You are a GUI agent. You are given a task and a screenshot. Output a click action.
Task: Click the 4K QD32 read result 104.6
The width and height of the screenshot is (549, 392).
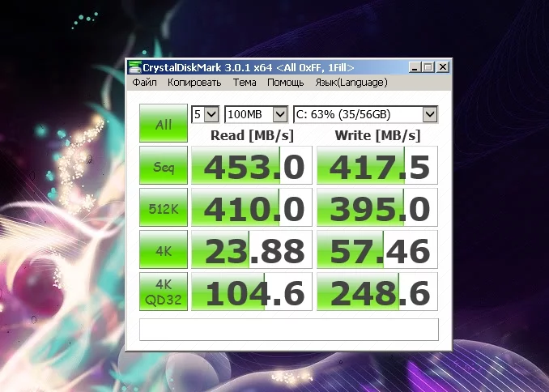tap(251, 292)
